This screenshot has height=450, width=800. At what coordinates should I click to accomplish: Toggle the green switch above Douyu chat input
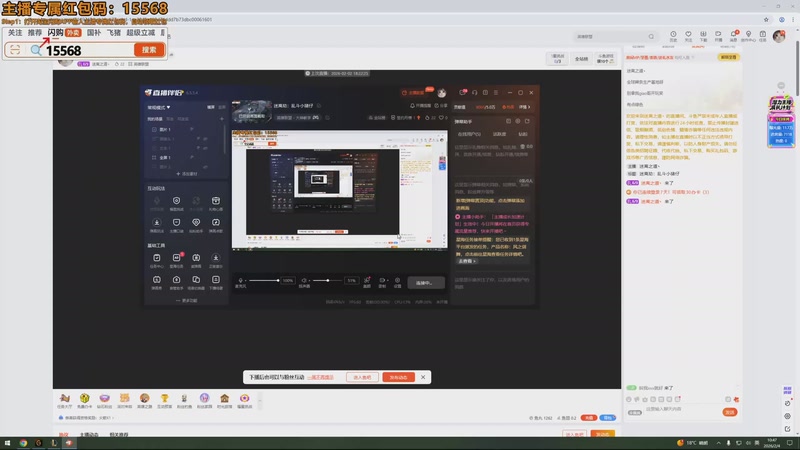click(631, 388)
